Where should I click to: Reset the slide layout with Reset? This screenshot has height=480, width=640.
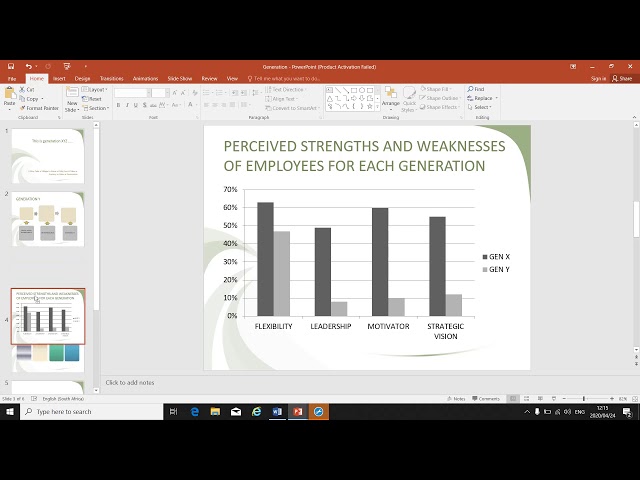(92, 99)
